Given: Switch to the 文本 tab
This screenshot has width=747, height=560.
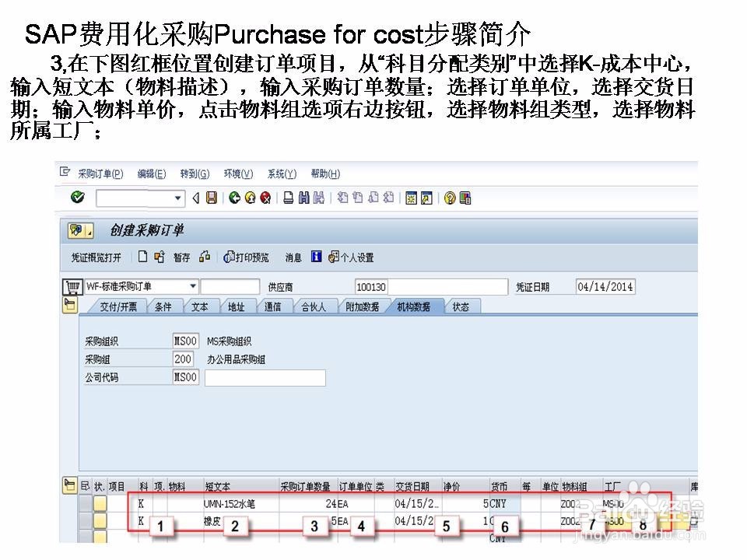Looking at the screenshot, I should pos(200,306).
